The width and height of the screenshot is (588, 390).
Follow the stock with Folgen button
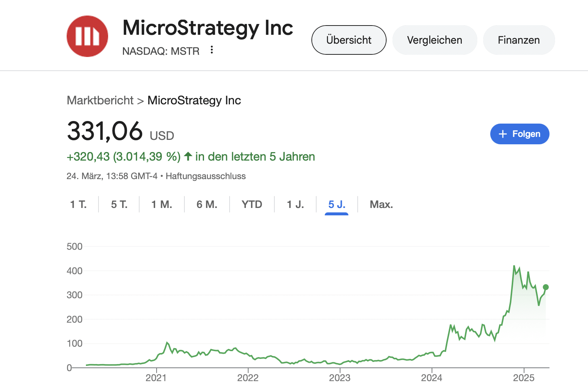tap(519, 134)
